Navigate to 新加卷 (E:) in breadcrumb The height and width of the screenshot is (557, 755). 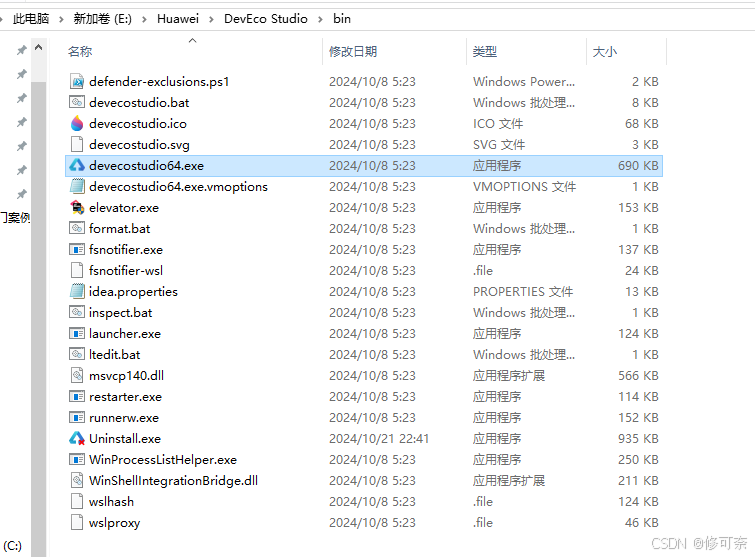[102, 19]
